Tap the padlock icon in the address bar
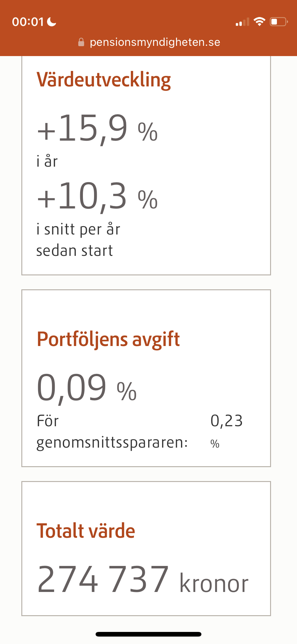 (x=82, y=42)
